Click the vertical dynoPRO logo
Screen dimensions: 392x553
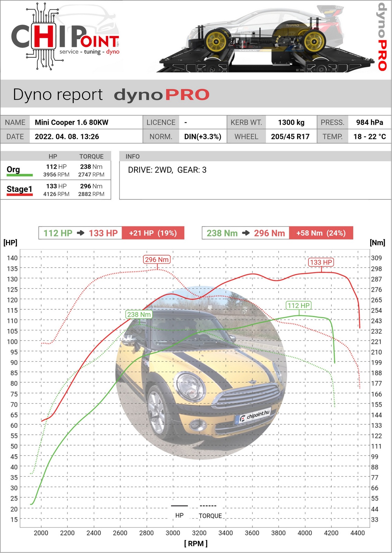pos(382,37)
